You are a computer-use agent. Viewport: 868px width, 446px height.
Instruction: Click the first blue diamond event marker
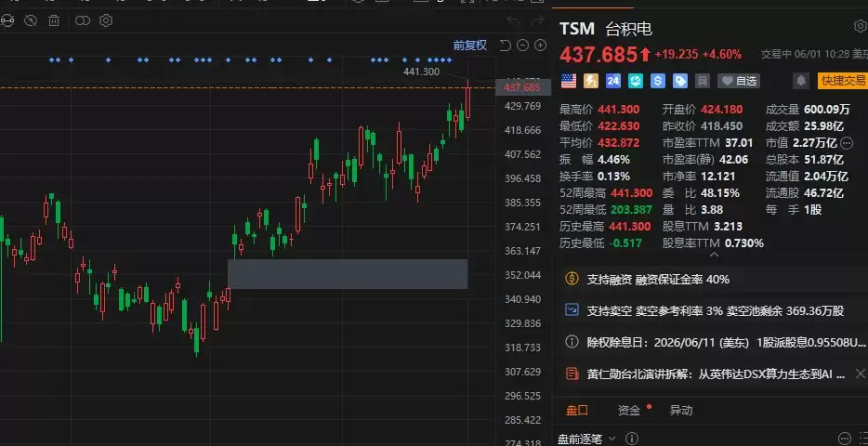pyautogui.click(x=51, y=59)
